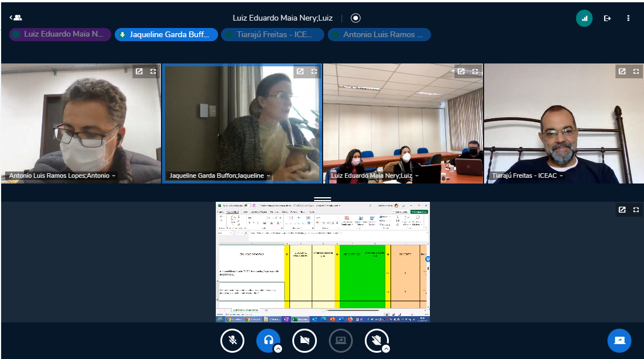The height and width of the screenshot is (359, 644).
Task: Click the presentation button at bottom right
Action: point(619,341)
